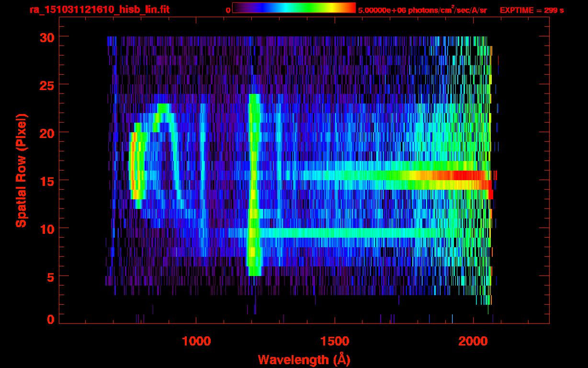Click the y-axis tick label 30

(47, 37)
